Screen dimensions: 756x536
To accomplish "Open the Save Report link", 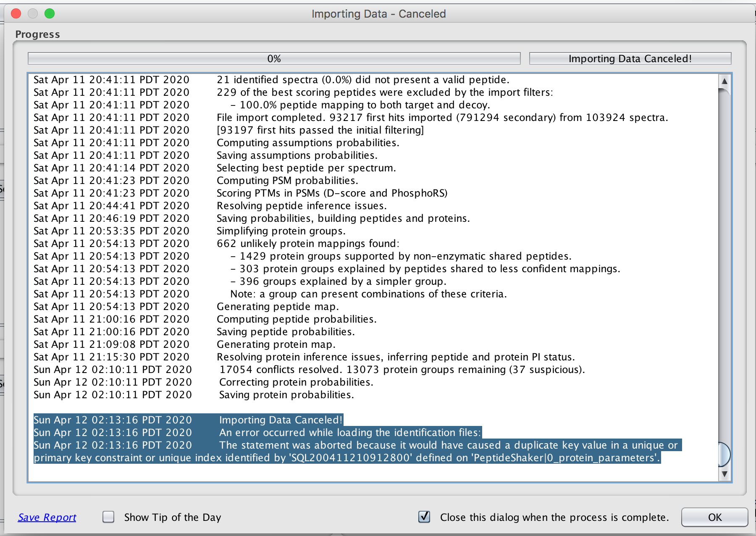I will pos(46,517).
